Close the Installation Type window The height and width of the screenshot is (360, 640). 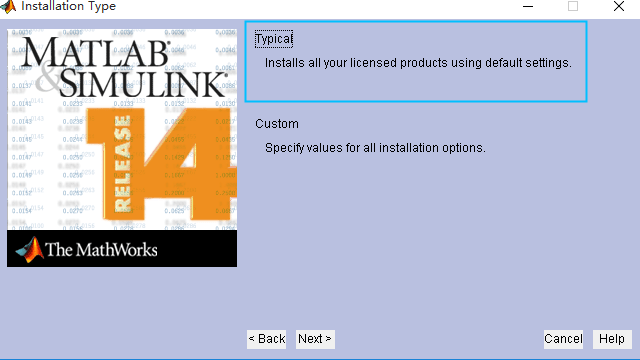click(x=619, y=6)
